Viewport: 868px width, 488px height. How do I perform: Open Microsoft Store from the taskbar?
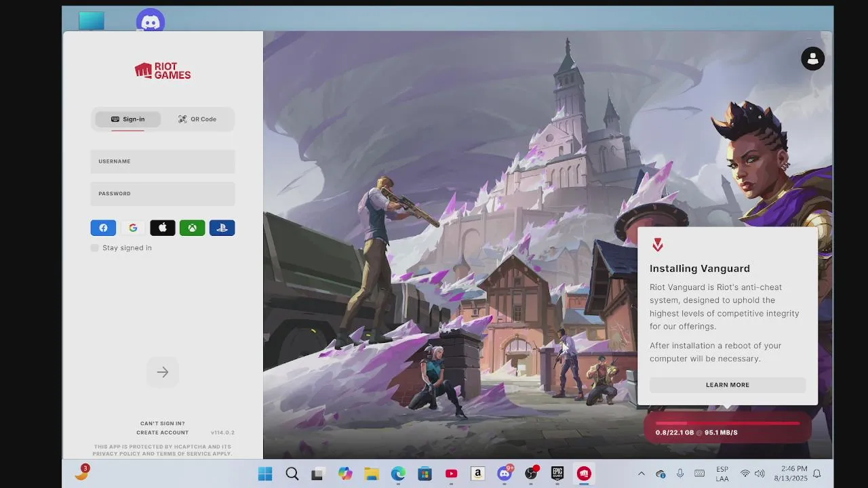click(425, 474)
